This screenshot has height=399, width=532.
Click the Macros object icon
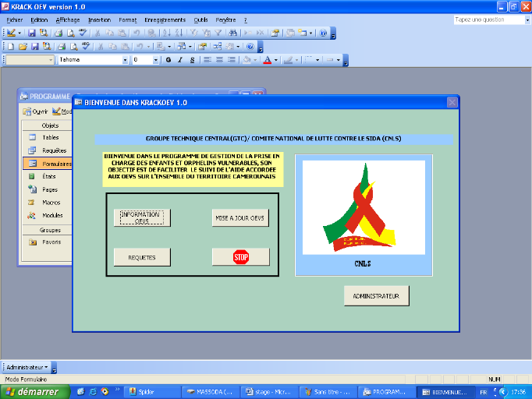[31, 203]
